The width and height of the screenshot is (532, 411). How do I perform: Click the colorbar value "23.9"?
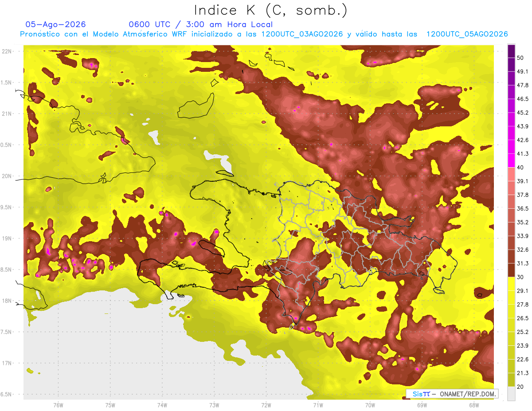523,345
